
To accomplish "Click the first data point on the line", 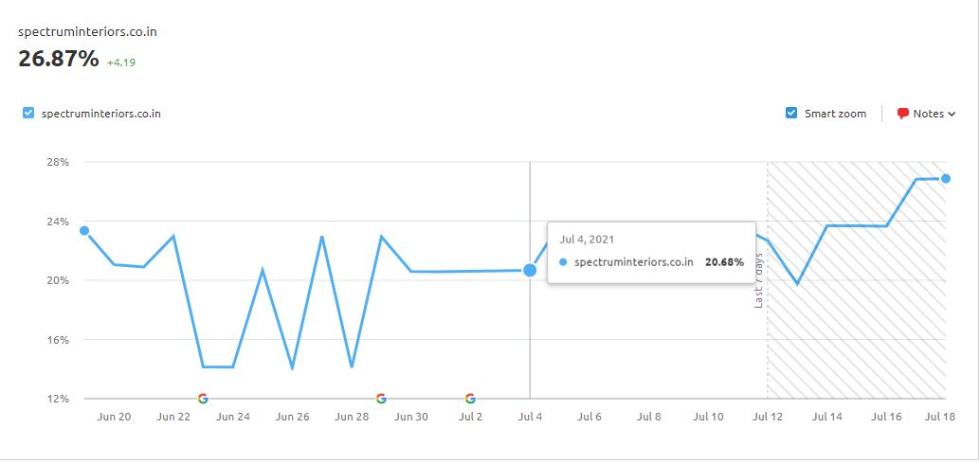I will 84,231.
